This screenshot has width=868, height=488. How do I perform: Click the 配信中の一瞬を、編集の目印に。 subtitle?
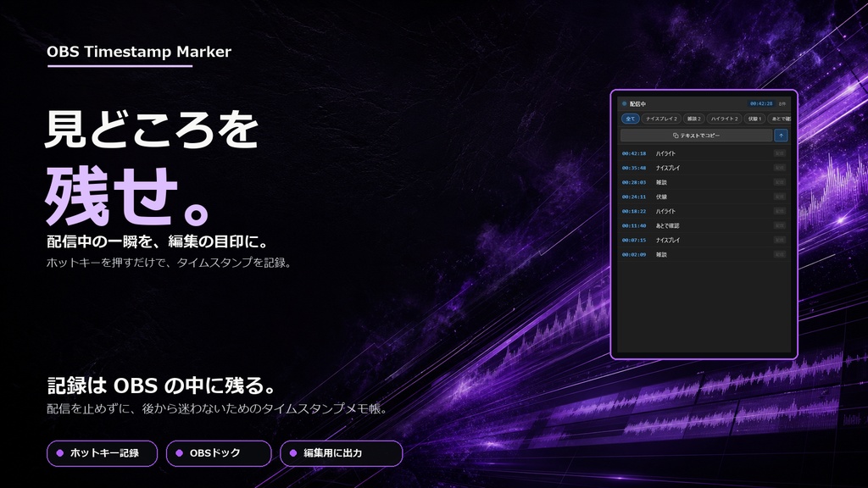click(x=159, y=241)
